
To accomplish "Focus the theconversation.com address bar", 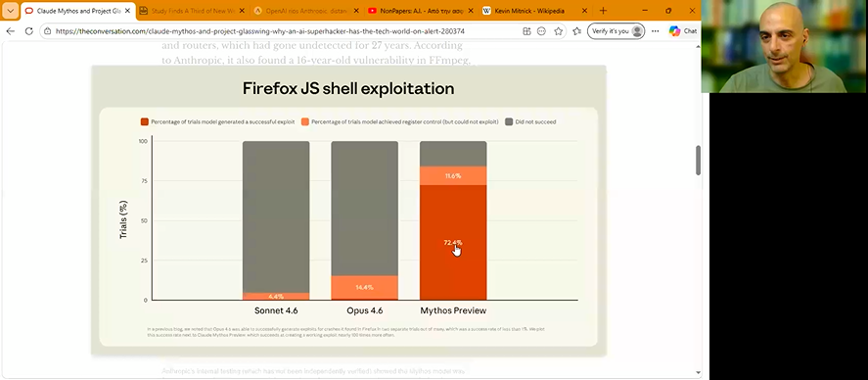I will (x=260, y=31).
